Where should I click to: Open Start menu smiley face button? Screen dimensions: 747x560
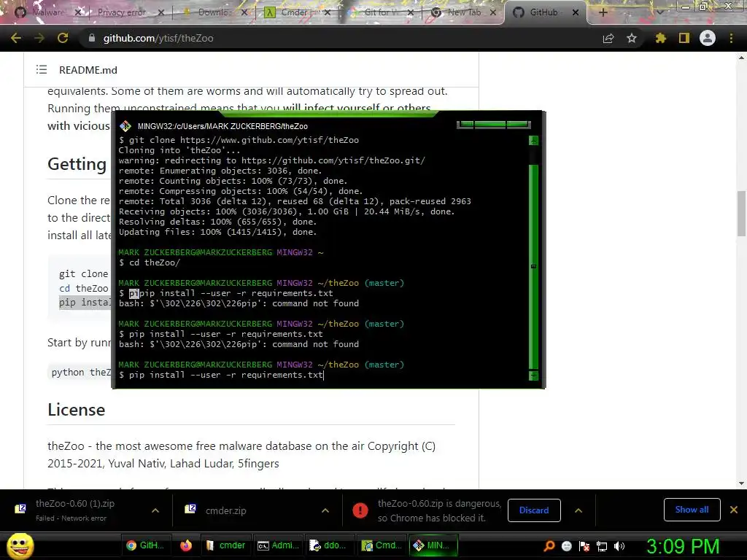(20, 545)
